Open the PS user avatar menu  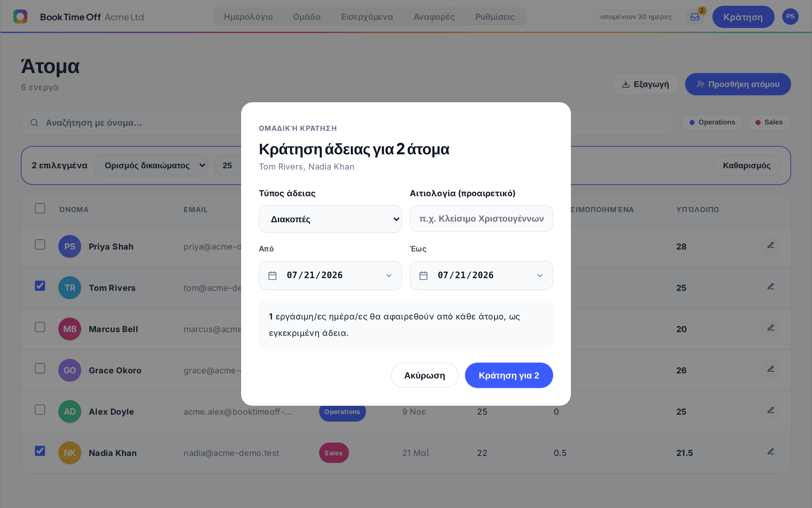tap(790, 17)
